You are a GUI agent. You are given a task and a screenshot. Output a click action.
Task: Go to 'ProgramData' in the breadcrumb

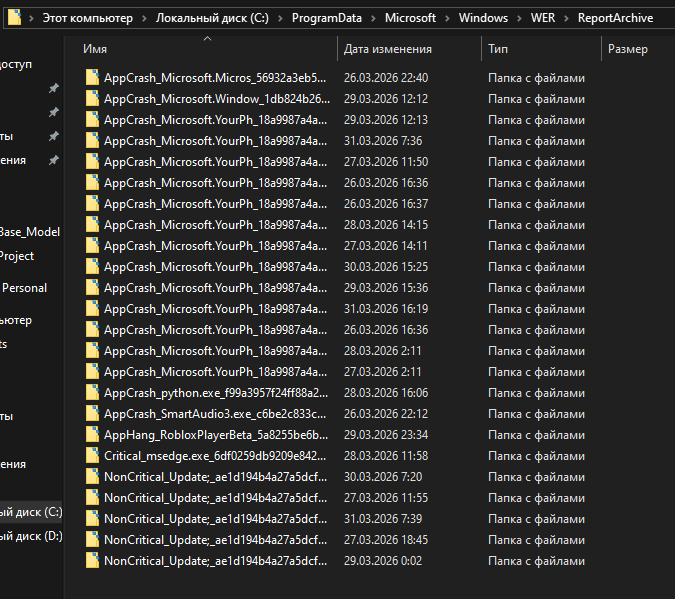[327, 18]
